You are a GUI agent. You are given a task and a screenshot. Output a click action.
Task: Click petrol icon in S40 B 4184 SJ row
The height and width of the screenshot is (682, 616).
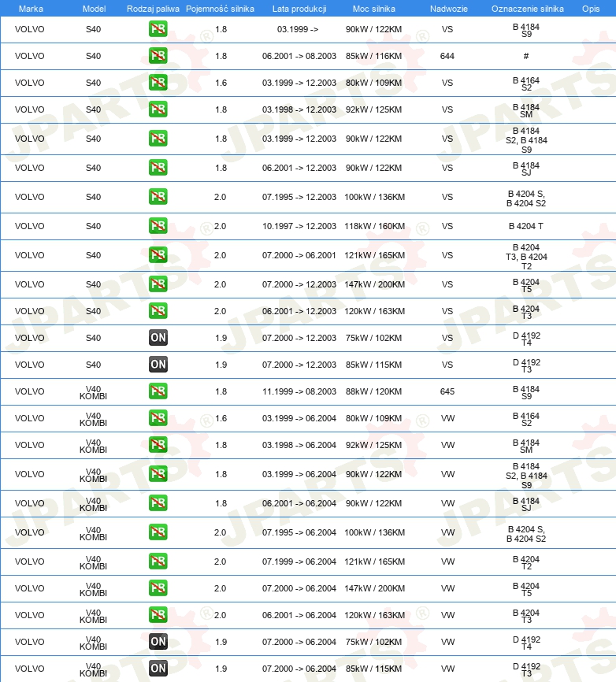(x=158, y=168)
